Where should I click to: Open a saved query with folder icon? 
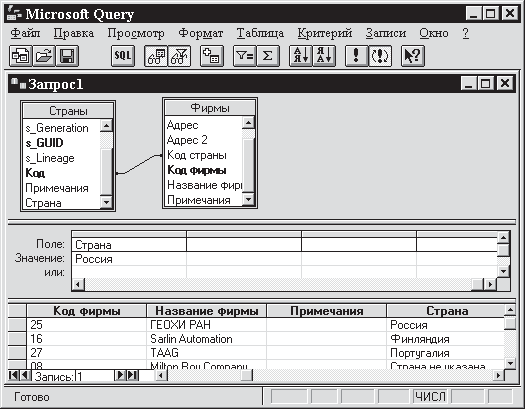[x=44, y=56]
